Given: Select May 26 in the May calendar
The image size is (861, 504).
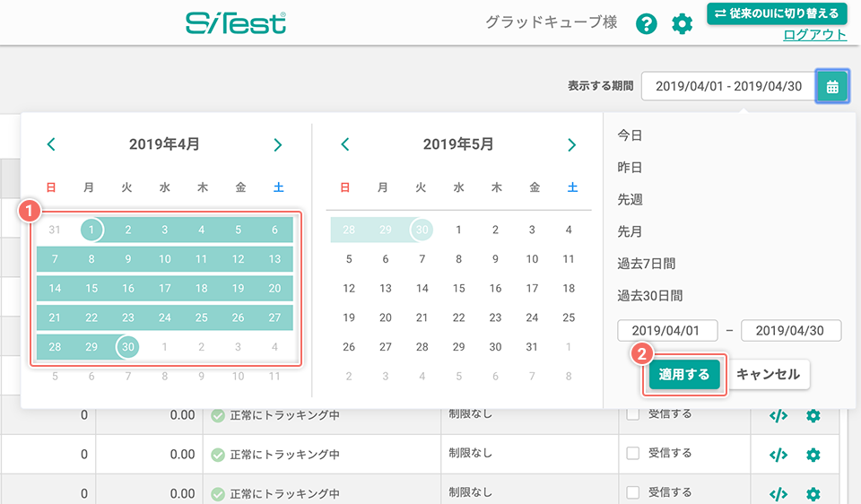Looking at the screenshot, I should coord(349,346).
